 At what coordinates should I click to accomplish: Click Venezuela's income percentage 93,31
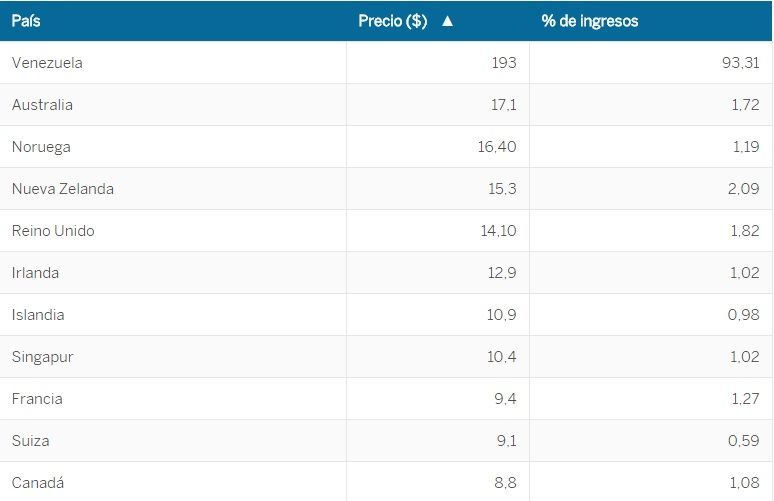pyautogui.click(x=740, y=63)
